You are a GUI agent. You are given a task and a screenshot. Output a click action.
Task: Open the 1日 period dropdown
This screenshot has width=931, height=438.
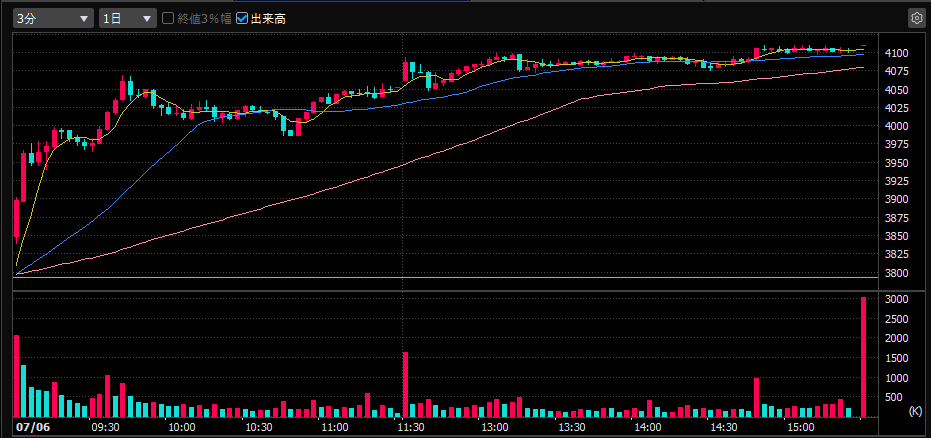tap(128, 18)
